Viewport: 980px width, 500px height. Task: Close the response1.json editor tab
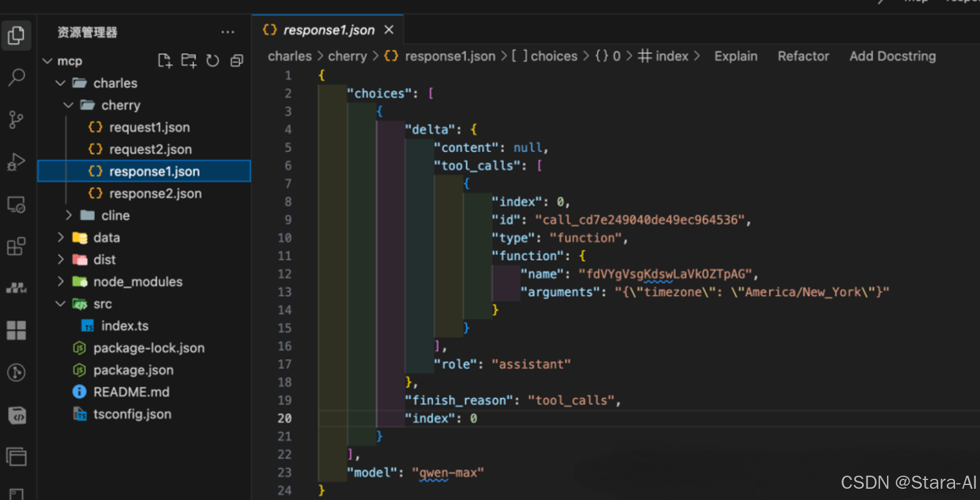[x=389, y=30]
